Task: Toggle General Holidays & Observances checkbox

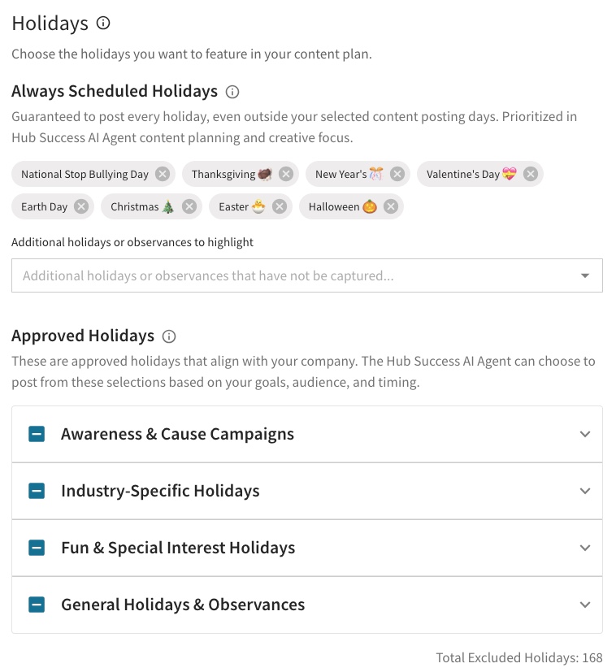Action: [x=37, y=605]
